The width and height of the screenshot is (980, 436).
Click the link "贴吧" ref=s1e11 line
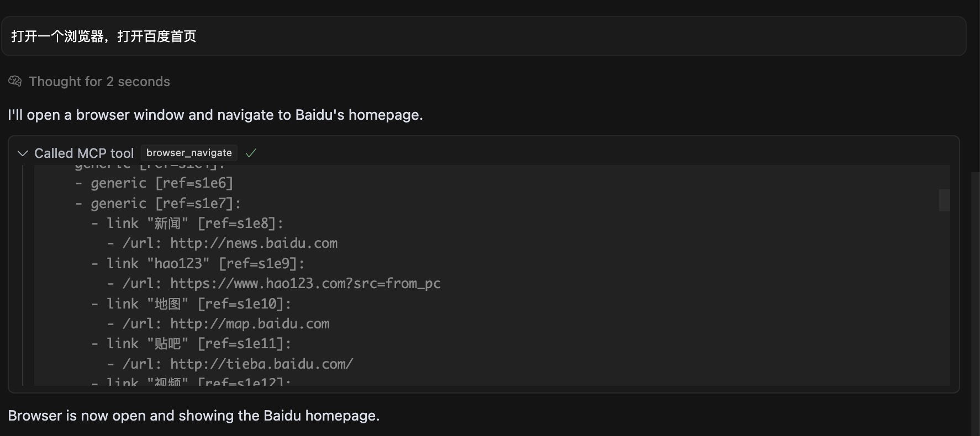point(199,344)
